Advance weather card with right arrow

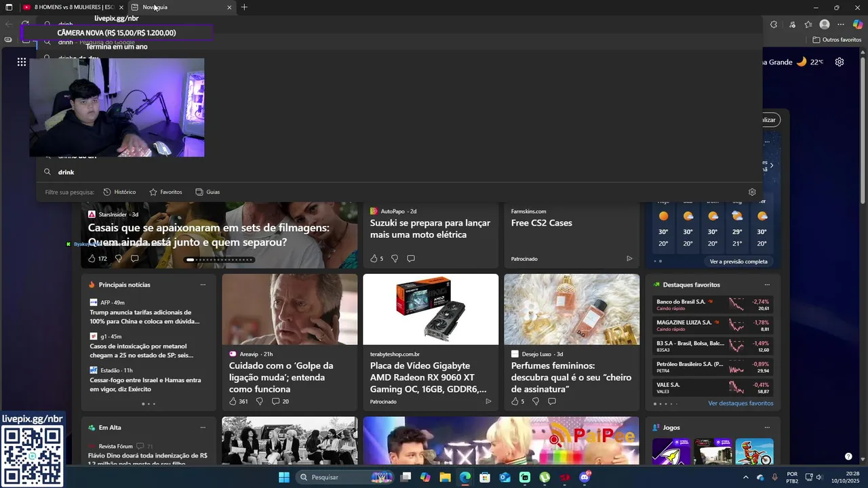tap(771, 165)
